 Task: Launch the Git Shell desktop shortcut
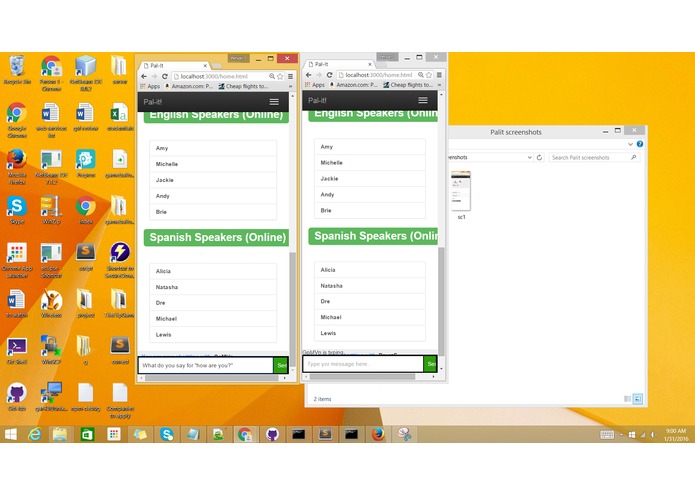click(17, 350)
